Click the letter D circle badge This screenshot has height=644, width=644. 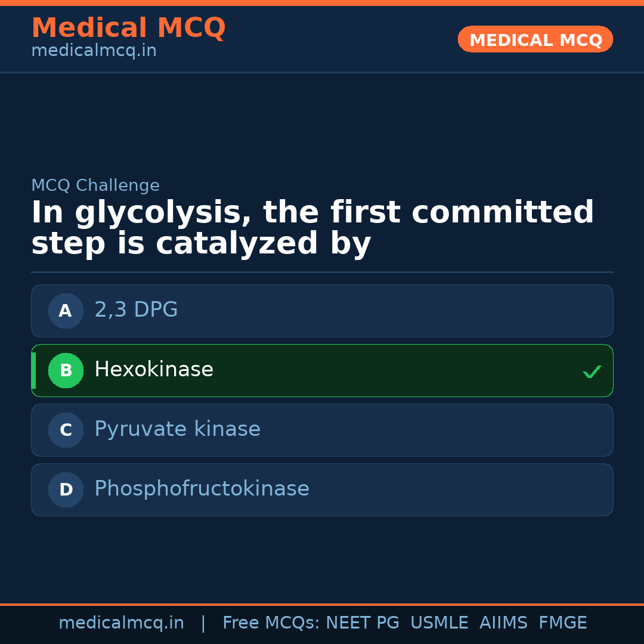tap(66, 490)
